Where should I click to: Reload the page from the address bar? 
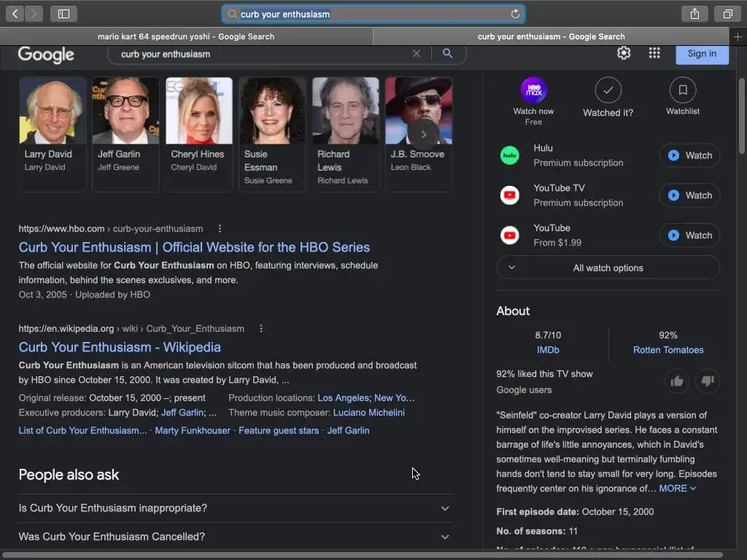pos(515,14)
